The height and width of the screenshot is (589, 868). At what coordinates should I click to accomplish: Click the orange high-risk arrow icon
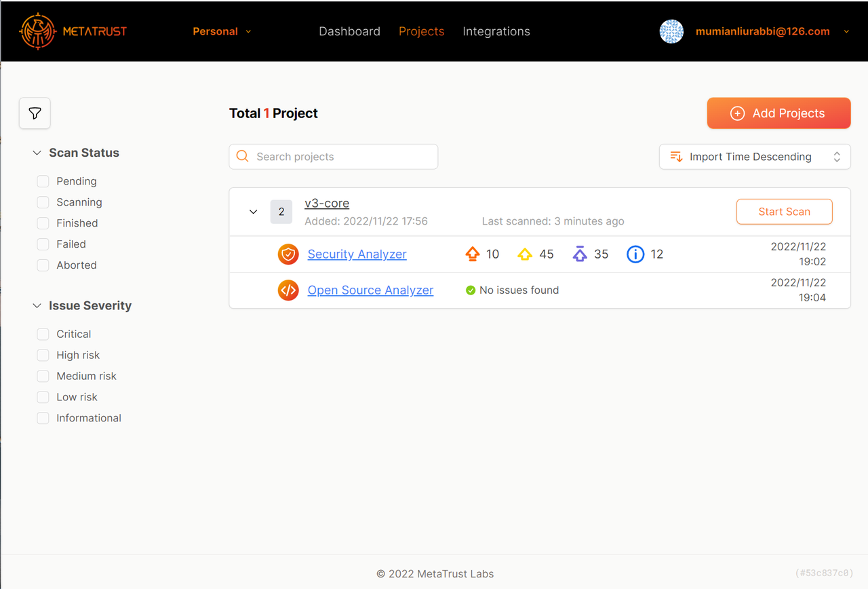click(x=473, y=254)
